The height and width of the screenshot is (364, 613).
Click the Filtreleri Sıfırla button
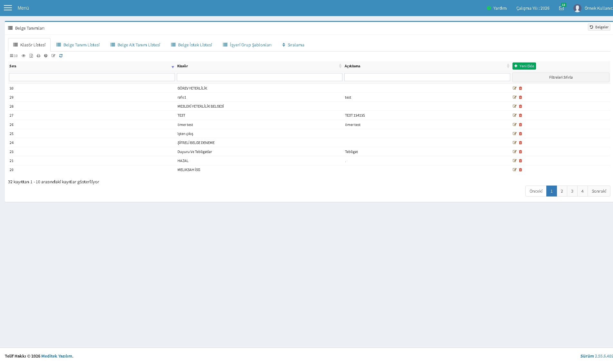[x=561, y=77]
